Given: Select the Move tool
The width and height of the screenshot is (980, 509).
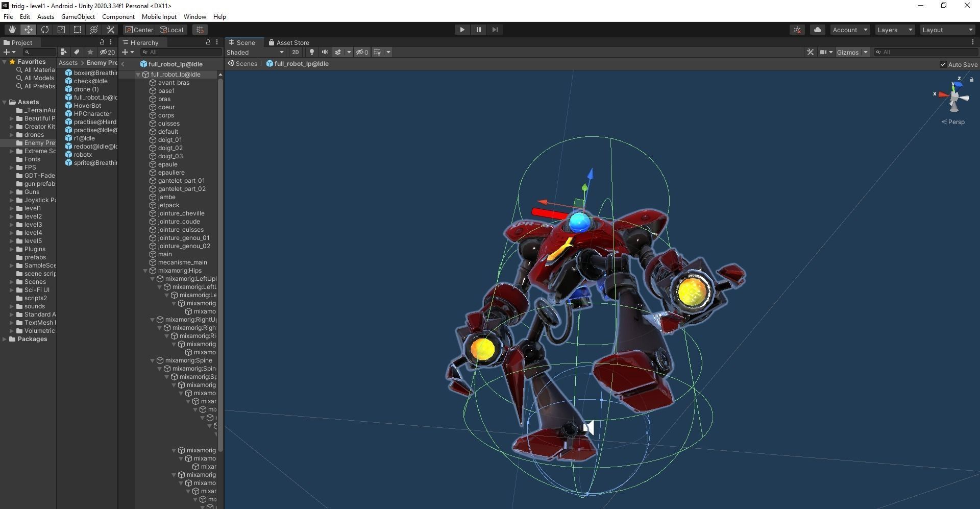Looking at the screenshot, I should pos(29,30).
